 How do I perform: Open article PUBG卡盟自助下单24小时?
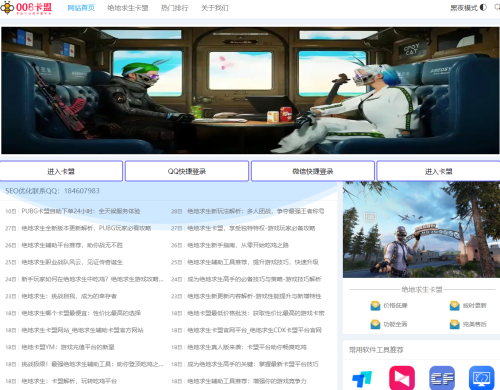pyautogui.click(x=81, y=211)
